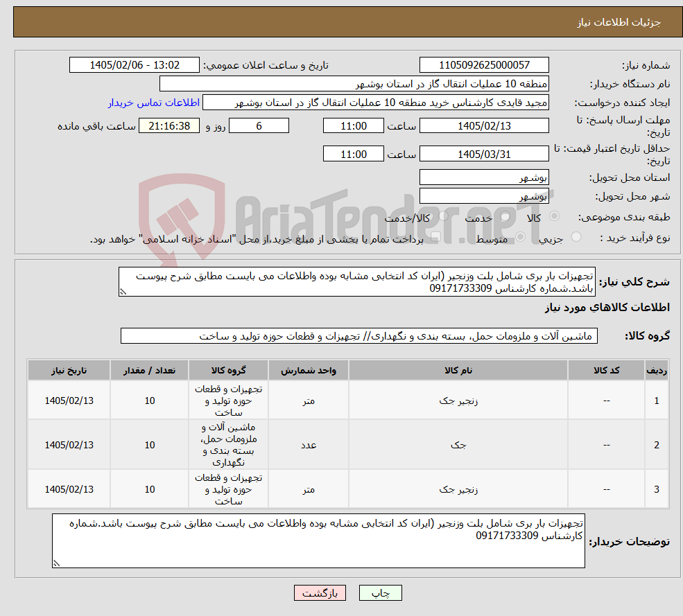Click the announcement date field 1405/02/06 - 13:02
This screenshot has height=616, width=683.
point(134,65)
